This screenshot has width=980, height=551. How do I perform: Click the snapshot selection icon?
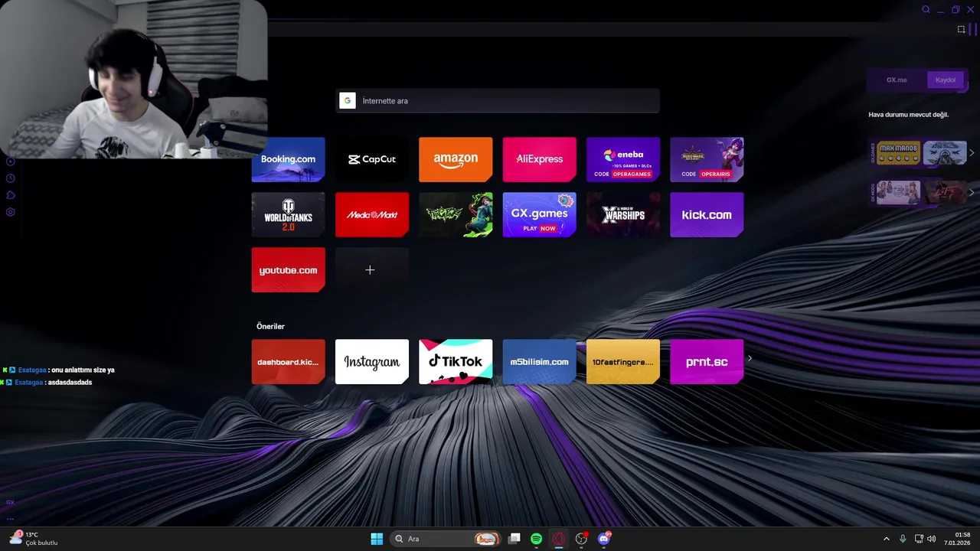961,29
